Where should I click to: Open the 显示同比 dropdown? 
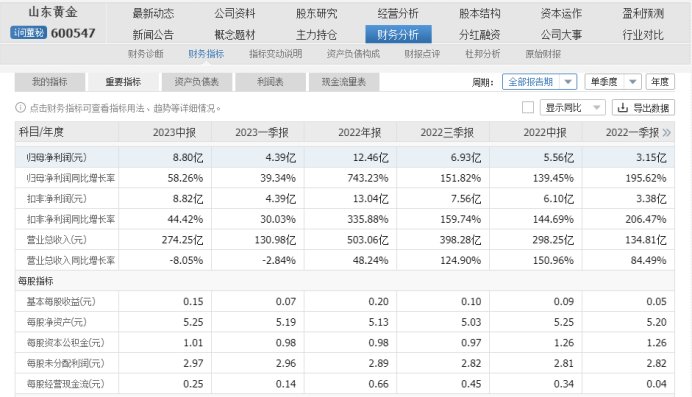pyautogui.click(x=572, y=108)
